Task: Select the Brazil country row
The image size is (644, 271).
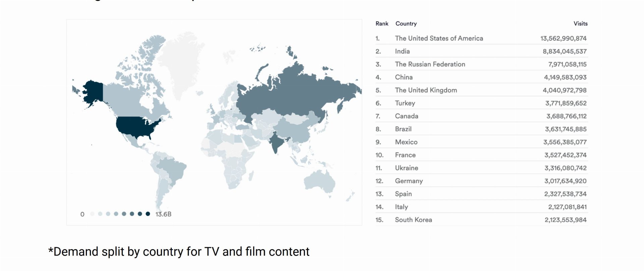Action: click(481, 129)
